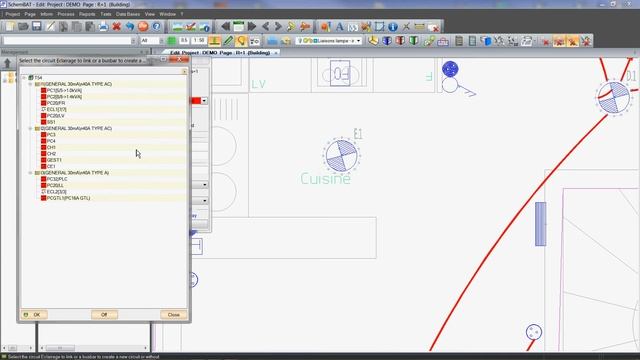Collapse second GENERAL 30mA TYPE AC group
The image size is (640, 360).
coord(30,129)
